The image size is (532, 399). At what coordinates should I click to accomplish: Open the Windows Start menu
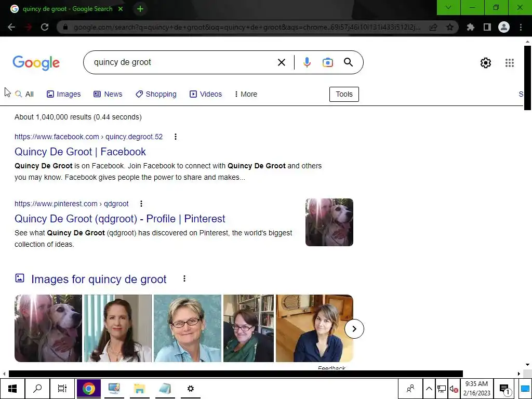(12, 389)
